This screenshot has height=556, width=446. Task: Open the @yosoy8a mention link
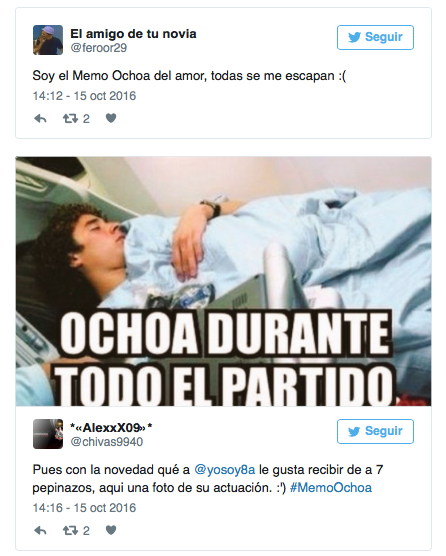coord(225,470)
